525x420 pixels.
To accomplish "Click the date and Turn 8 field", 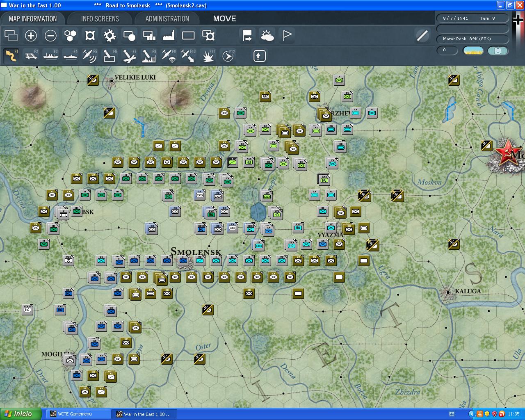I will 472,18.
